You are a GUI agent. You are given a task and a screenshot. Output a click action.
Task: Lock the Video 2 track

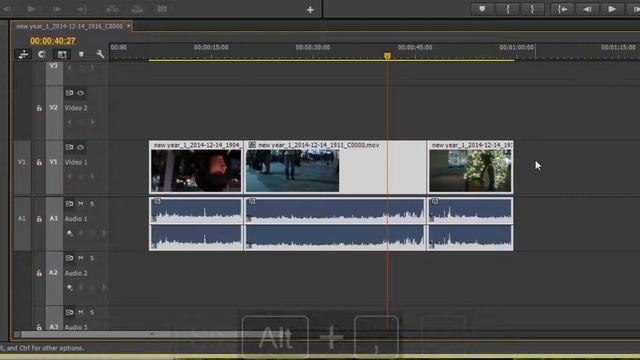(x=39, y=108)
